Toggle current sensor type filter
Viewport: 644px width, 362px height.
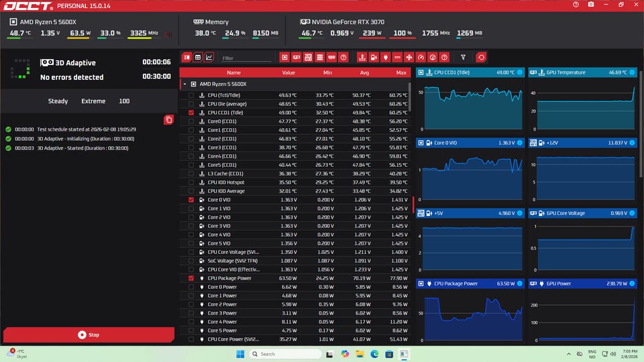coord(397,58)
